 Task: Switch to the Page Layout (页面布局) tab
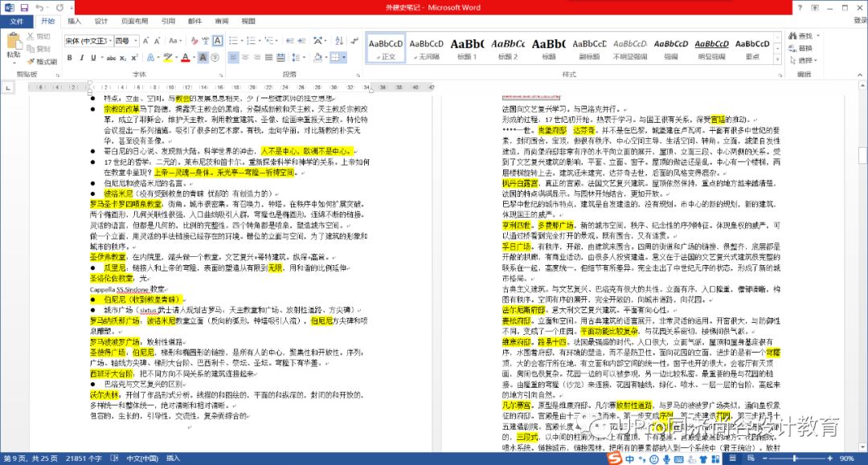click(x=134, y=21)
